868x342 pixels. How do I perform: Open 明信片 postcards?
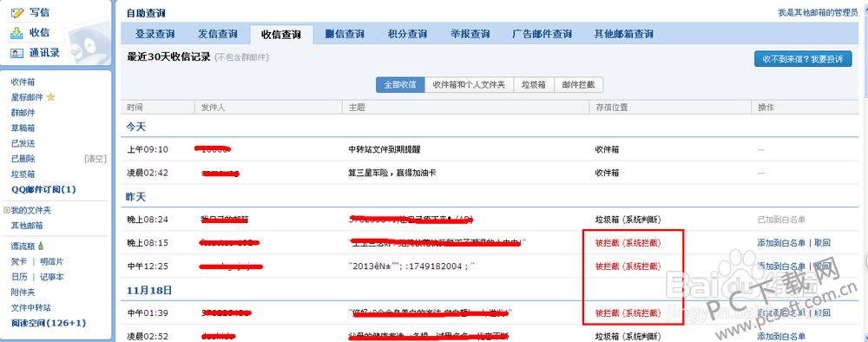pos(51,262)
